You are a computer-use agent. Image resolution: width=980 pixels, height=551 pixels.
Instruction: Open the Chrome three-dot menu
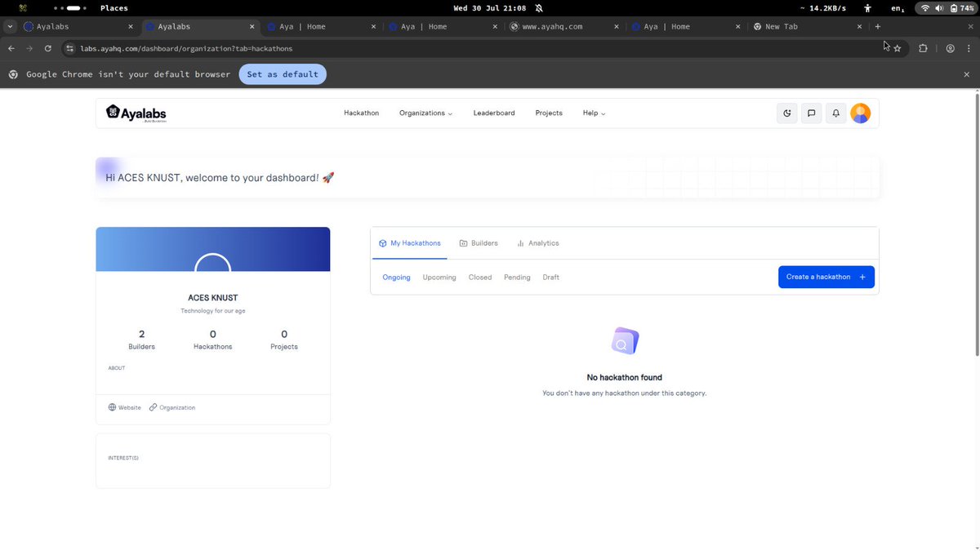click(x=968, y=48)
